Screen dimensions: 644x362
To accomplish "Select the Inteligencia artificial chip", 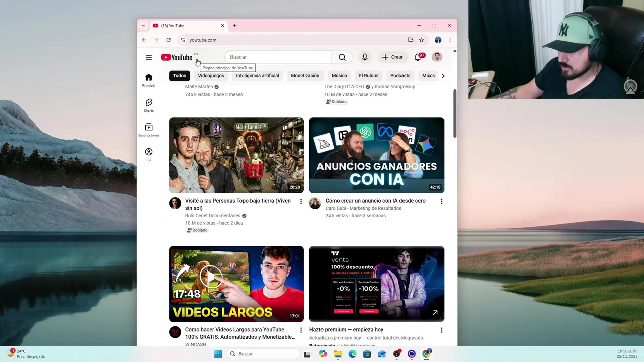I will point(258,76).
